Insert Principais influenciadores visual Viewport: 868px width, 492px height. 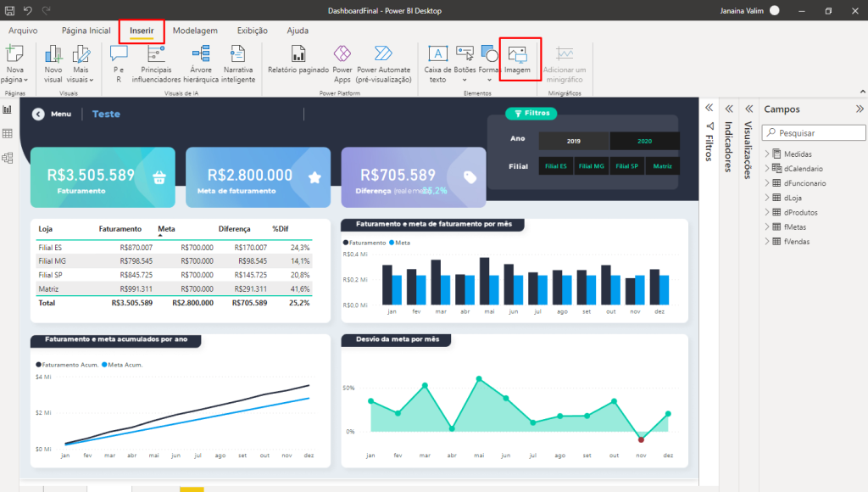[156, 63]
